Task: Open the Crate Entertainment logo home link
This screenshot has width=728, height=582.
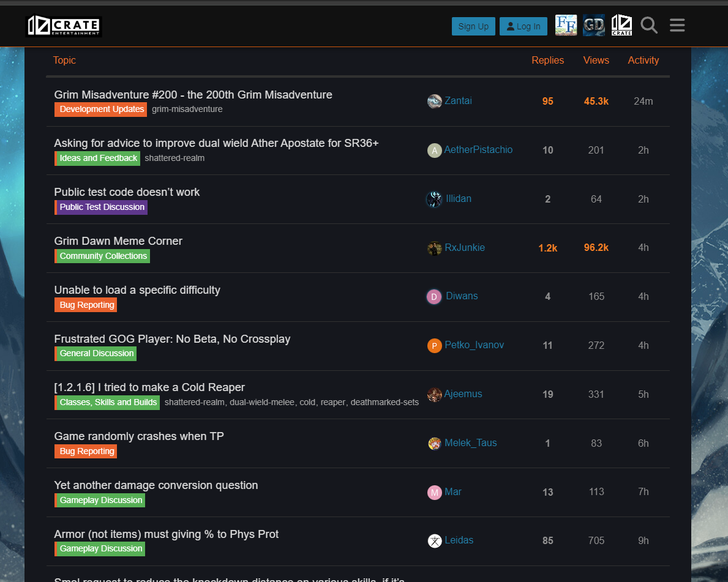Action: (x=64, y=26)
